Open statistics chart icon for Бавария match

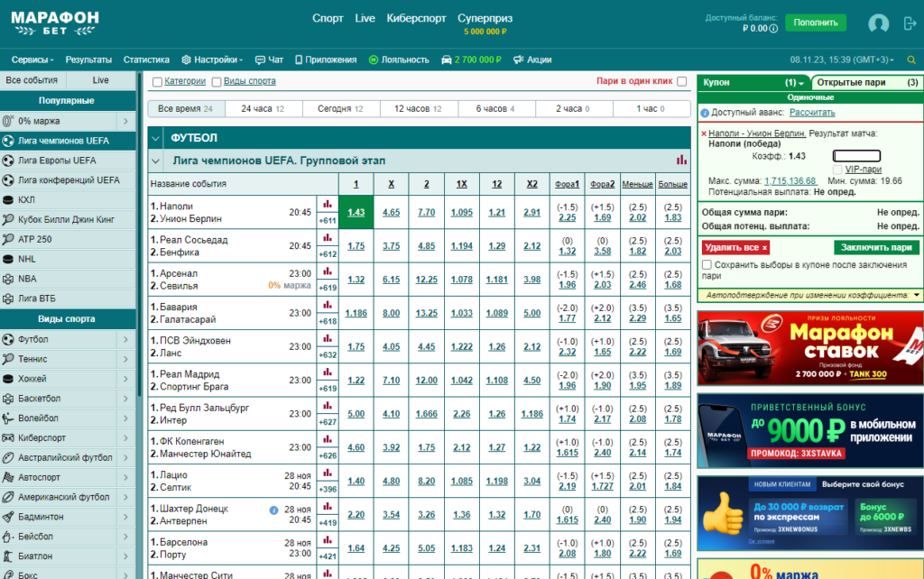[x=327, y=305]
